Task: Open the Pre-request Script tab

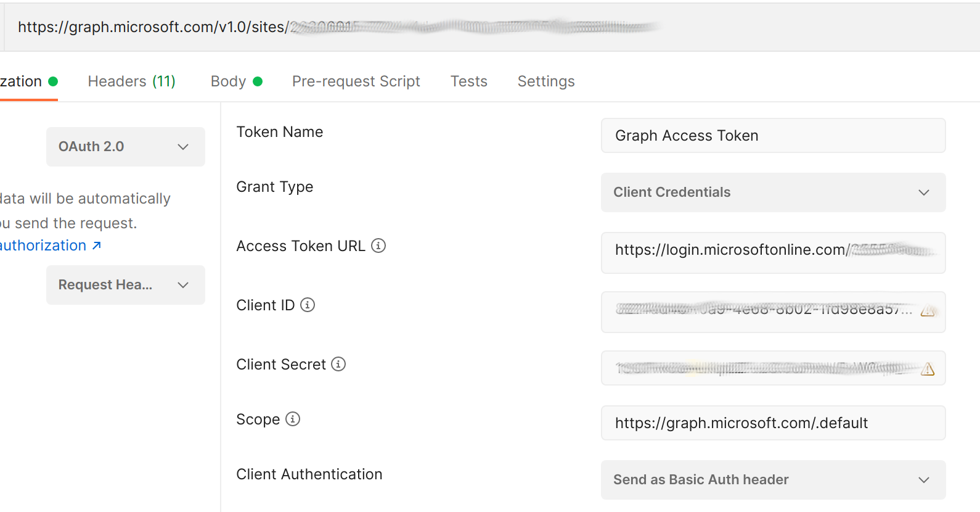Action: (356, 81)
